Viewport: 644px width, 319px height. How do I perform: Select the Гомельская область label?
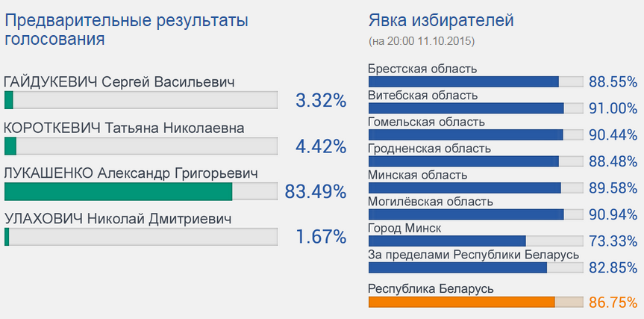(426, 122)
